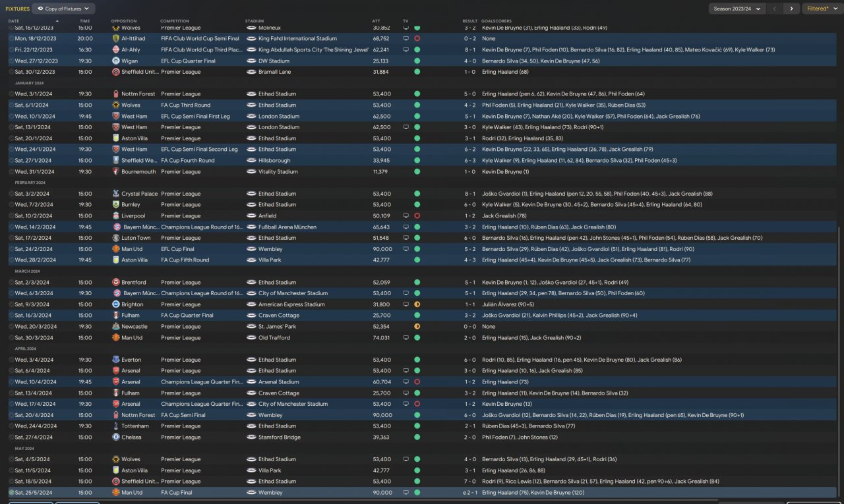Click the Man Utd badge on FA Cup Final row
The image size is (844, 504).
(x=116, y=493)
